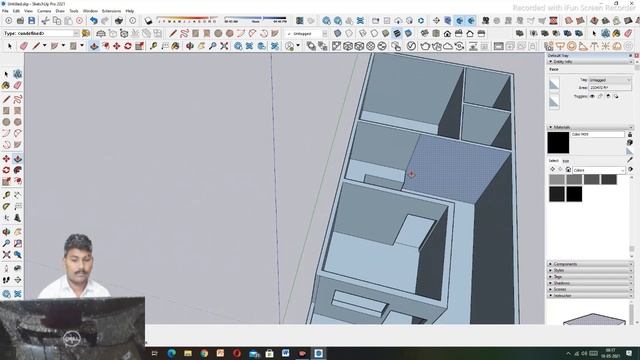The height and width of the screenshot is (360, 640).
Task: Expand the Tags panel
Action: point(590,277)
